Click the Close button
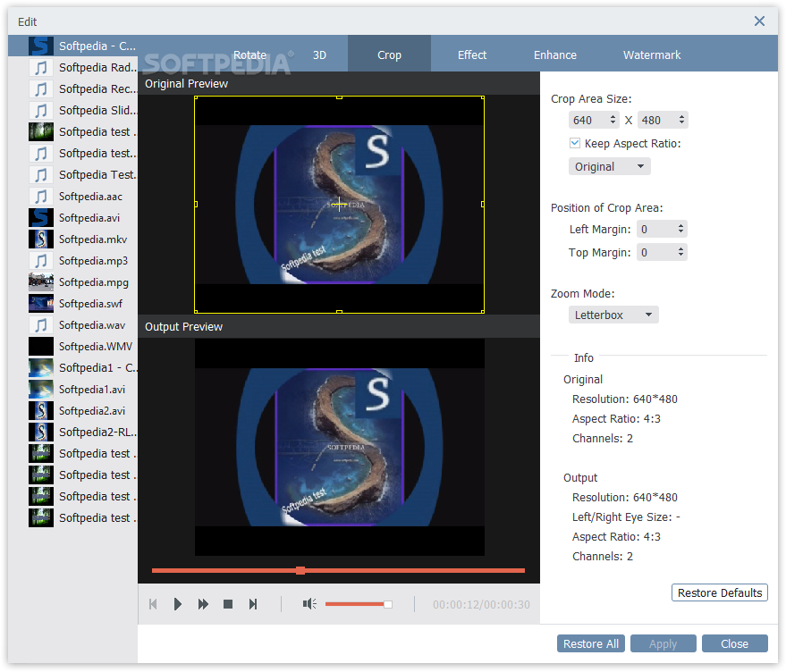 click(735, 644)
